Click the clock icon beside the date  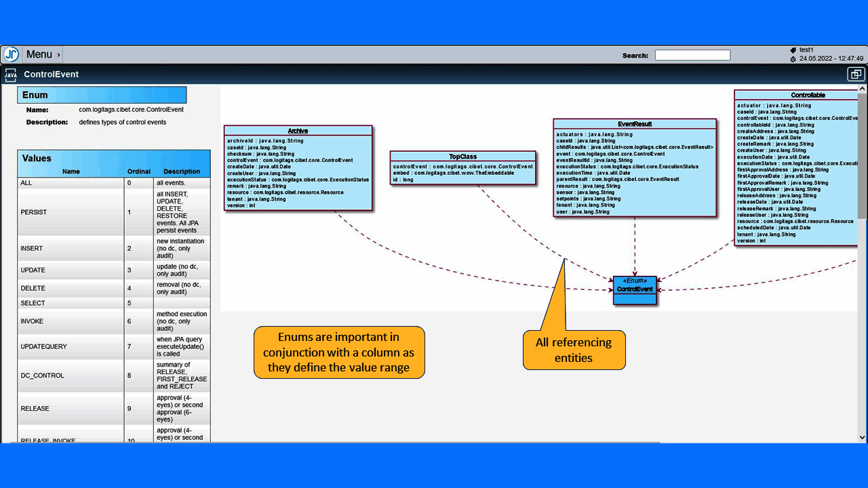pos(793,59)
